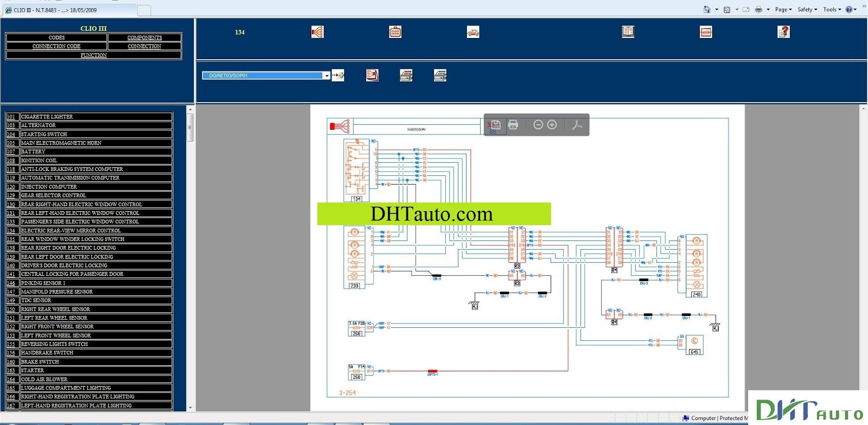Click diagram pane scrollbar up arrow

click(x=863, y=109)
